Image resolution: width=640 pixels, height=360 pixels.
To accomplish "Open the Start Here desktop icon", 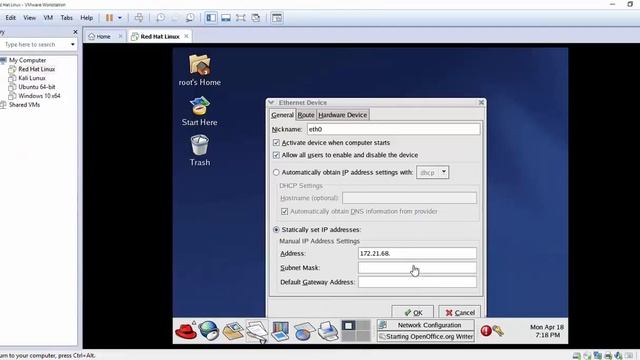I will tap(200, 111).
